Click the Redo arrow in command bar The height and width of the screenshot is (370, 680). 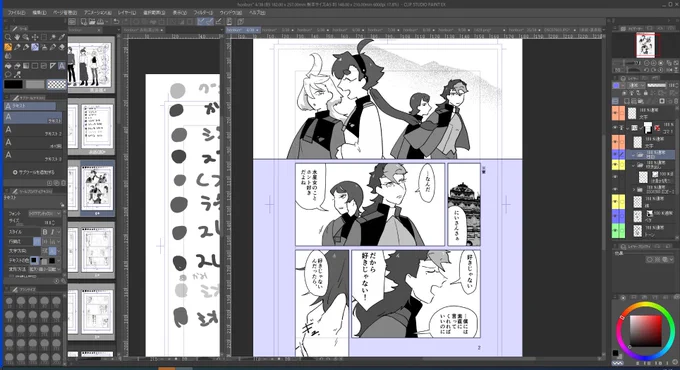[x=125, y=21]
